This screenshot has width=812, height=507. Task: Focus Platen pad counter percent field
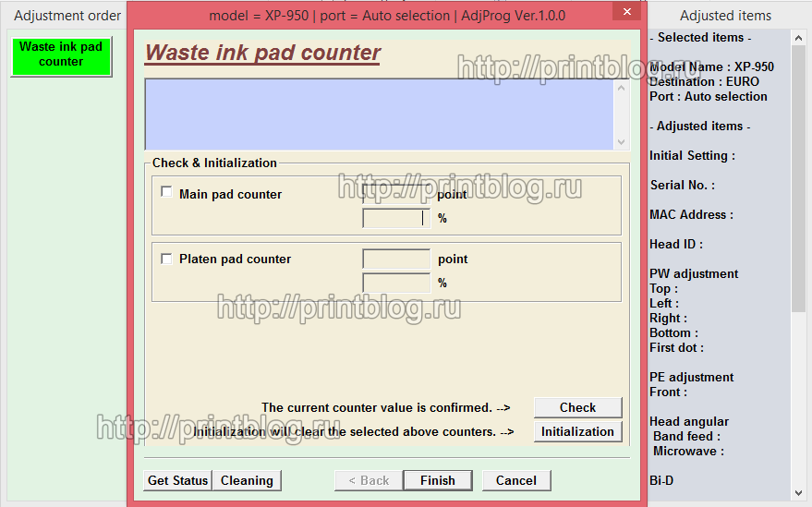pyautogui.click(x=396, y=283)
